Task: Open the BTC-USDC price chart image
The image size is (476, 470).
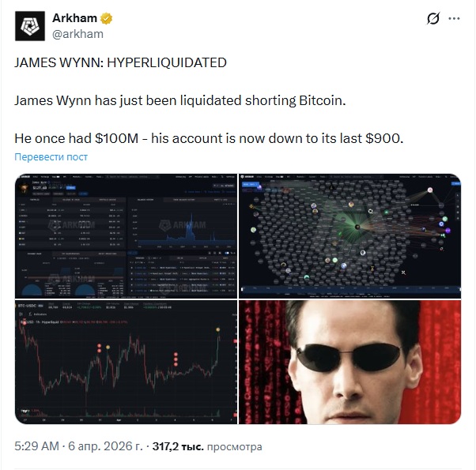Action: pos(126,362)
